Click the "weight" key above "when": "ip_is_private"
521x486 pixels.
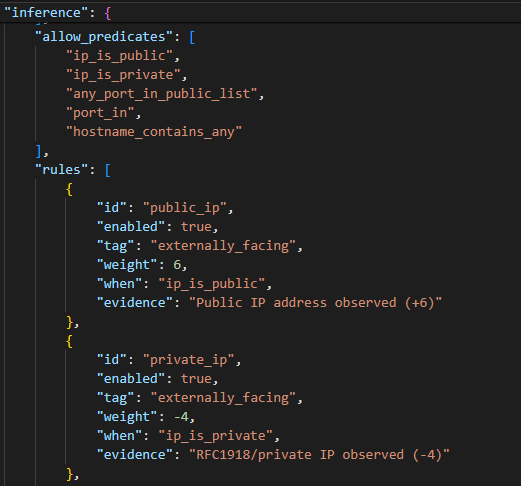pyautogui.click(x=127, y=417)
